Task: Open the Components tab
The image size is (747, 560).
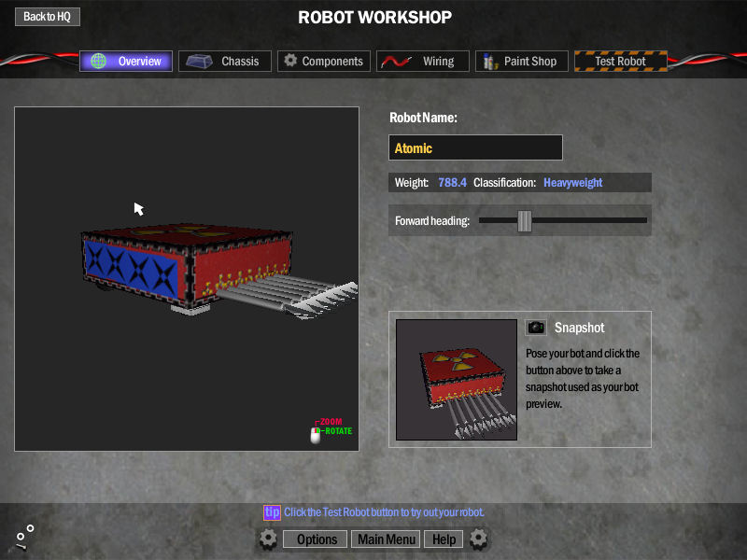Action: click(324, 61)
